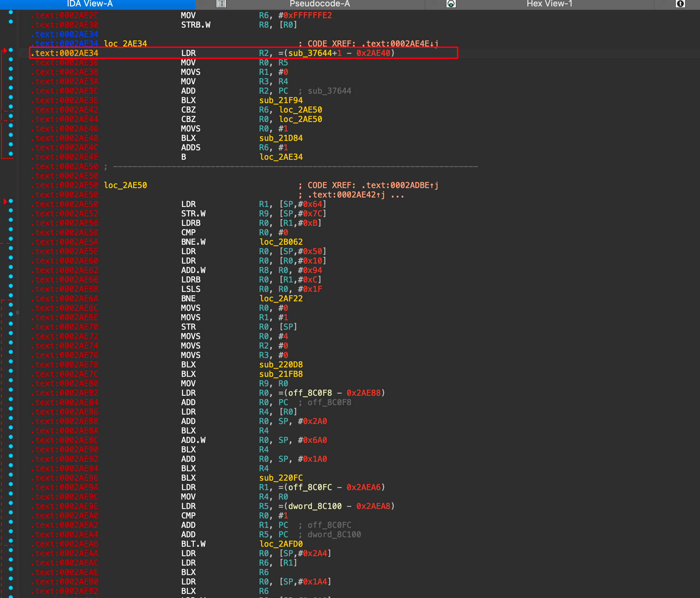The image size is (700, 598).
Task: Click the breakpoint dot at address 0002AE2C
Action: (x=11, y=12)
